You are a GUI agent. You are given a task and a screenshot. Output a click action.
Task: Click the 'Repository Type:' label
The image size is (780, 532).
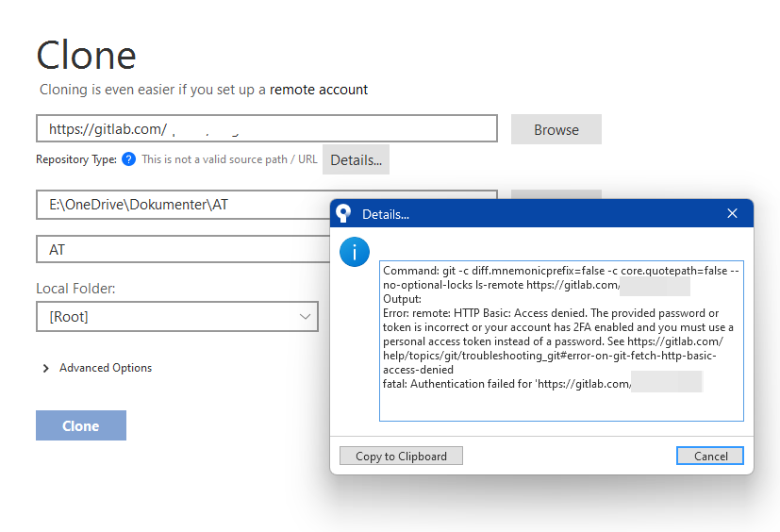coord(76,159)
